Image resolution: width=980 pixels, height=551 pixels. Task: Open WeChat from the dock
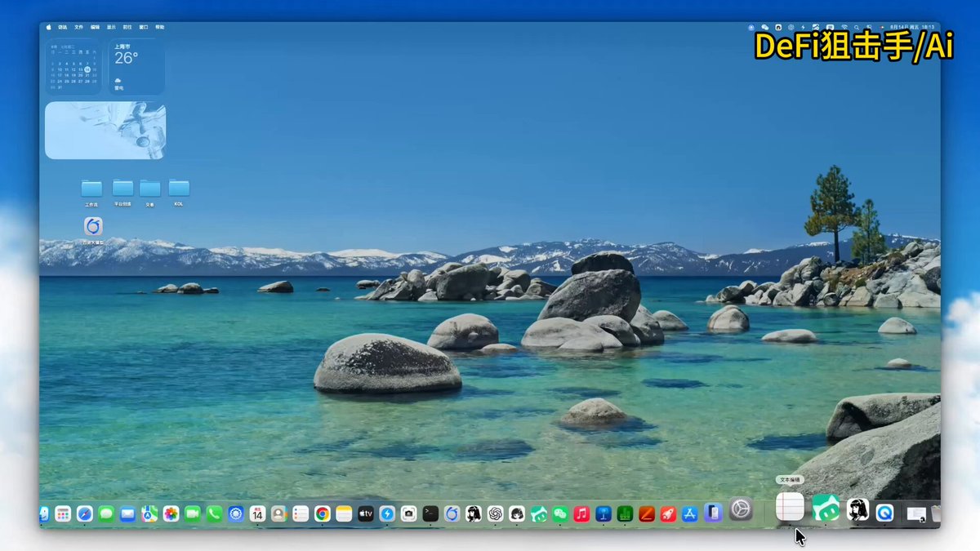tap(560, 513)
